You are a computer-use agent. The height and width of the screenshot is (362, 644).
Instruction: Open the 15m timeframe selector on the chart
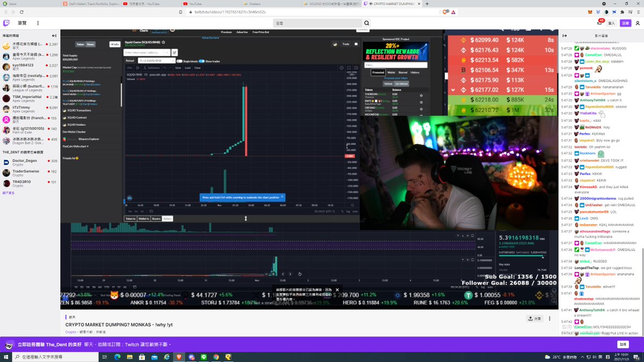click(x=130, y=68)
